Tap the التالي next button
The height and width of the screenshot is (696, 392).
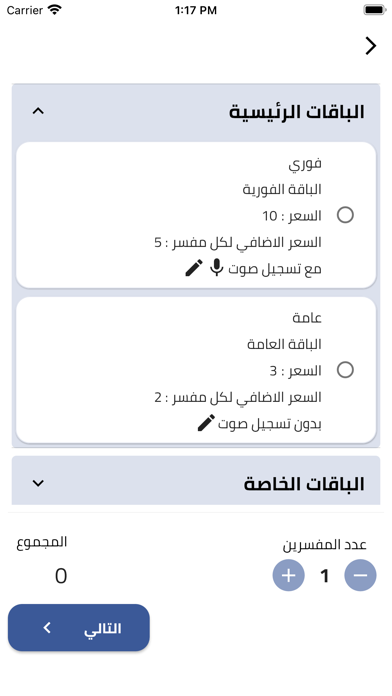point(79,628)
